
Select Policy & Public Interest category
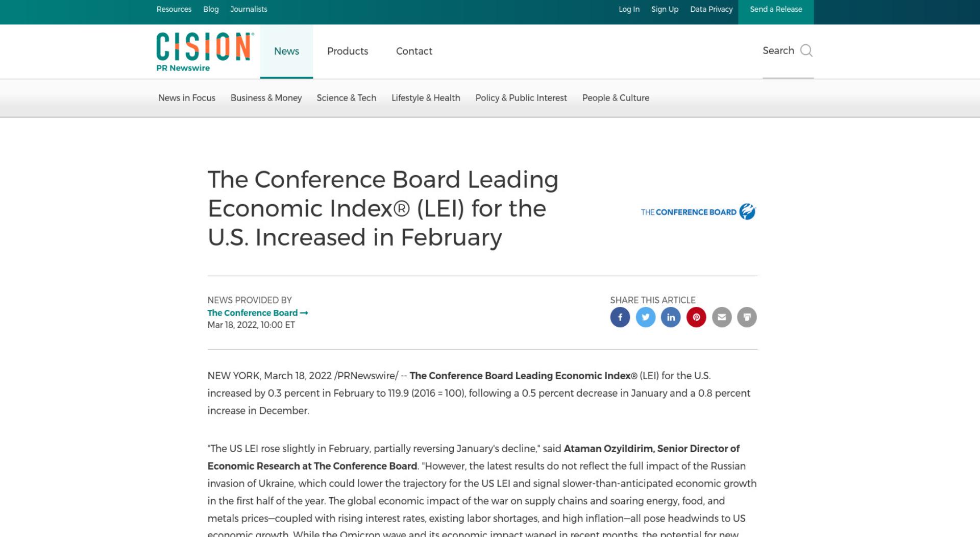coord(521,98)
